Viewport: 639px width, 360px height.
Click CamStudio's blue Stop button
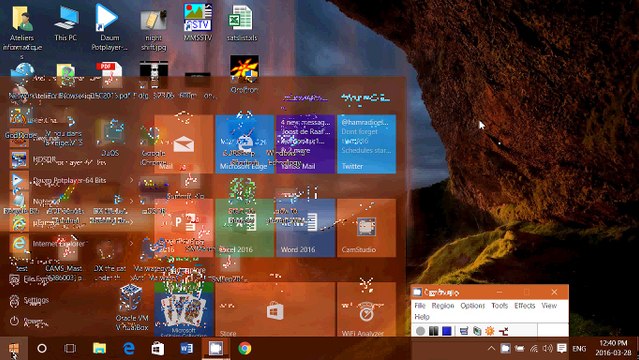tap(447, 331)
